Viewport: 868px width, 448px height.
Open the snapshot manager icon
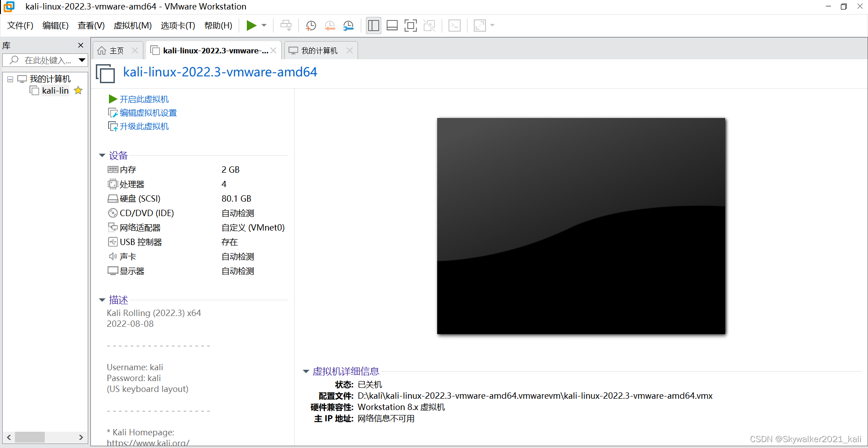[x=349, y=26]
